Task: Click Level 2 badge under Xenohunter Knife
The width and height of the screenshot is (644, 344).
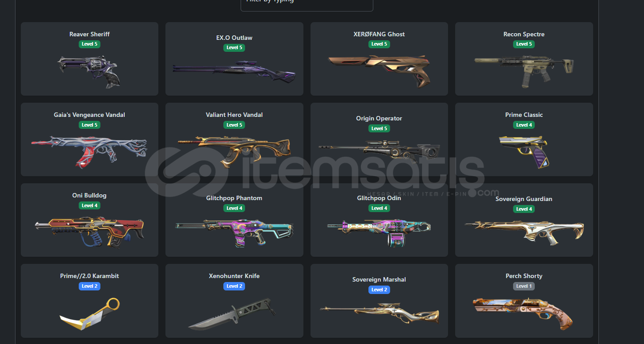Action: tap(234, 286)
